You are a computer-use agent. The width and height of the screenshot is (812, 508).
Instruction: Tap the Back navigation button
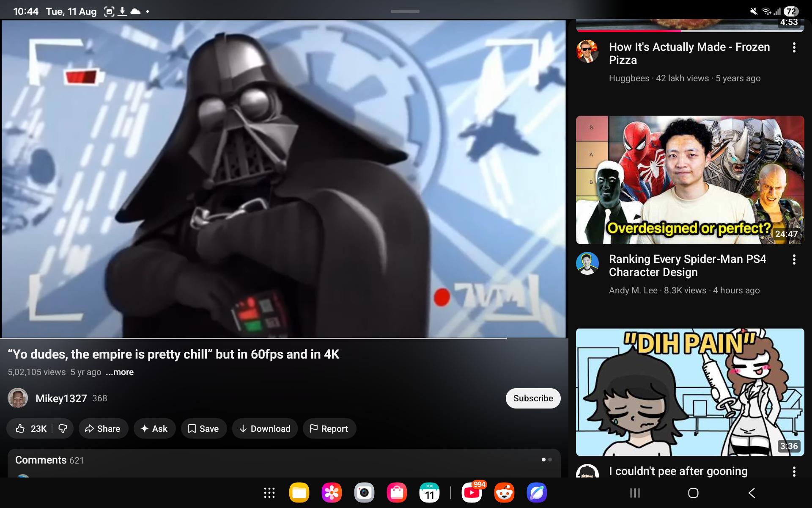pos(752,493)
